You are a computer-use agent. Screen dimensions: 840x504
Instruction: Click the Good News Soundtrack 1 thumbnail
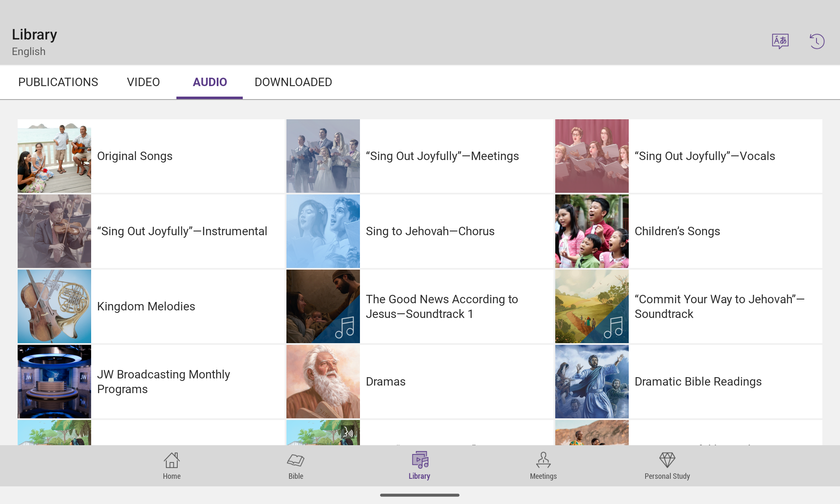(x=323, y=306)
